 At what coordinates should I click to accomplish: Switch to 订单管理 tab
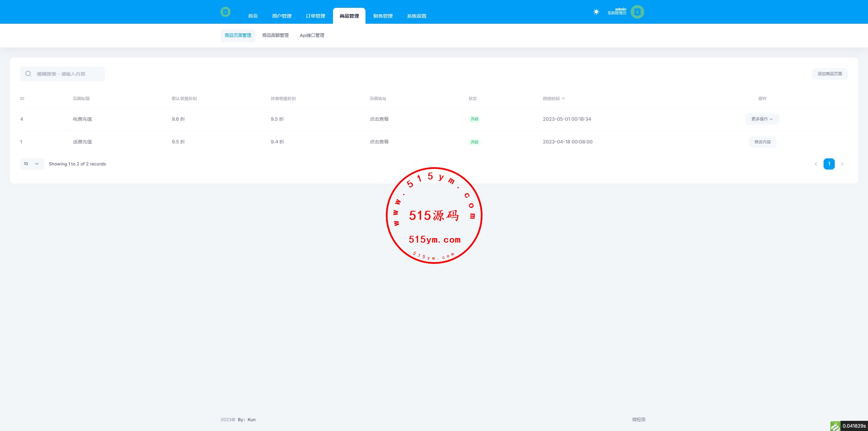tap(315, 16)
